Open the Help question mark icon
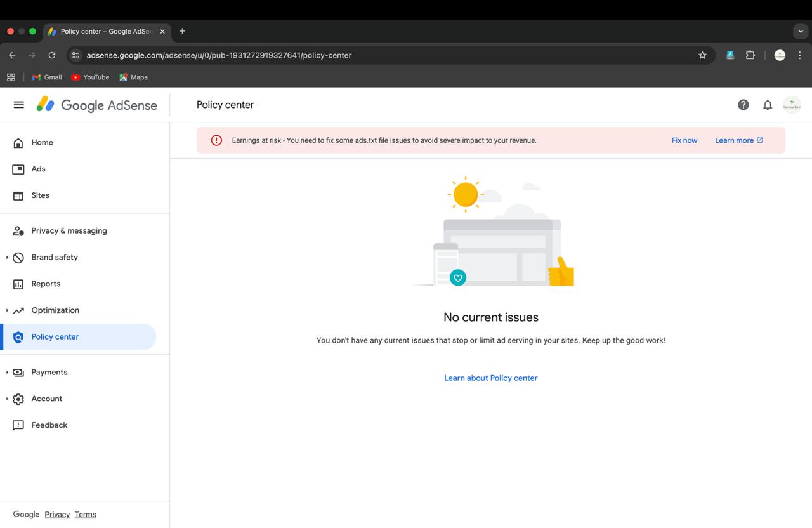This screenshot has height=528, width=812. coord(743,105)
